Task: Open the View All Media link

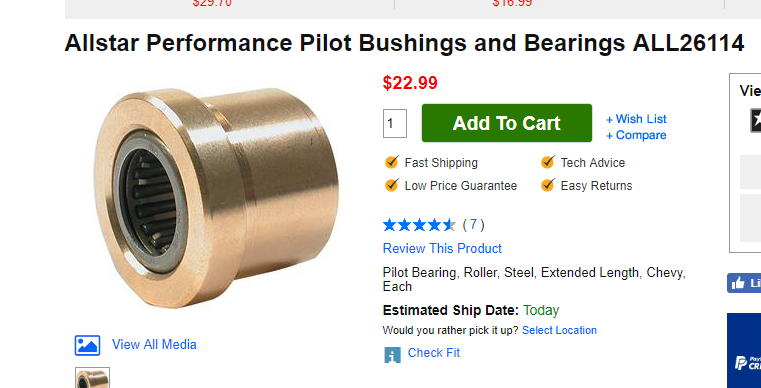Action: (x=154, y=345)
